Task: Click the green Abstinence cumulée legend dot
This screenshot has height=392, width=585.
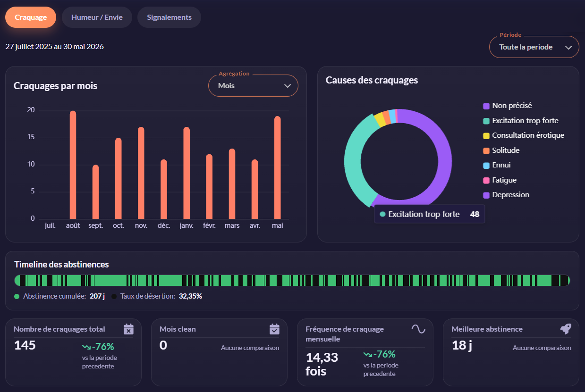Action: (17, 296)
